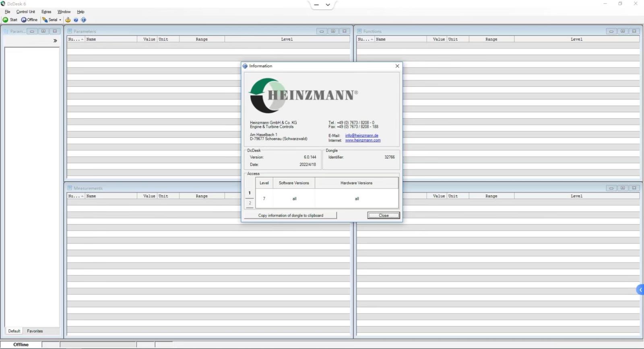Click the green Start icon in toolbar
The height and width of the screenshot is (349, 644).
[x=6, y=20]
